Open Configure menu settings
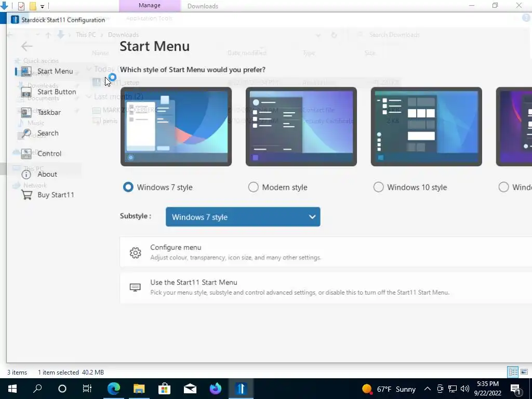This screenshot has width=532, height=399. click(x=326, y=252)
